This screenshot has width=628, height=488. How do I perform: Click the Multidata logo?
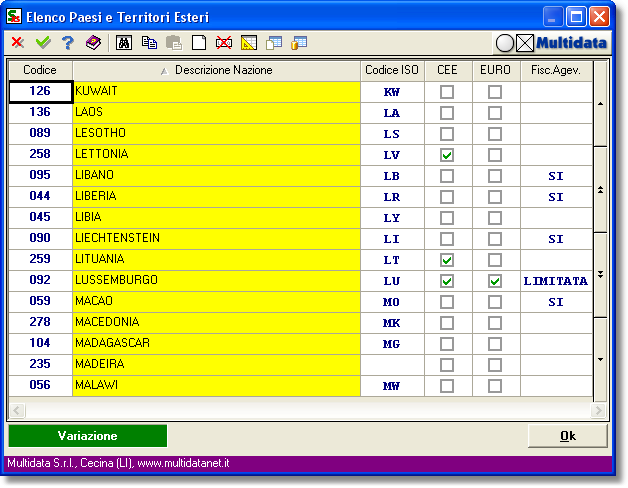[x=572, y=42]
